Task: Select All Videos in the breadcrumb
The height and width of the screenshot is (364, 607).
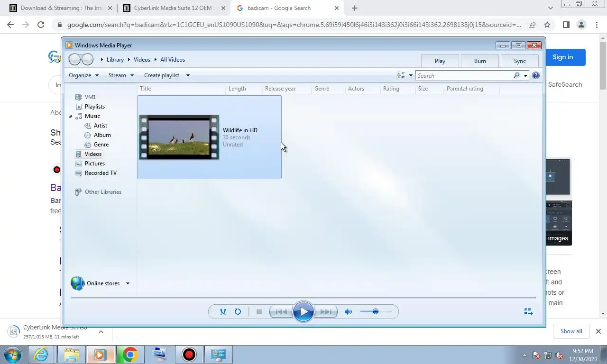Action: 173,60
